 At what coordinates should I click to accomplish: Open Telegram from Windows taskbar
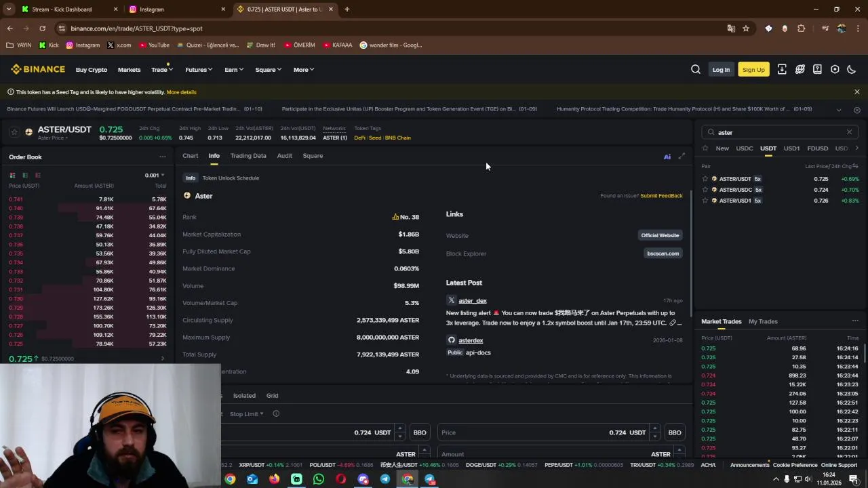(x=385, y=479)
